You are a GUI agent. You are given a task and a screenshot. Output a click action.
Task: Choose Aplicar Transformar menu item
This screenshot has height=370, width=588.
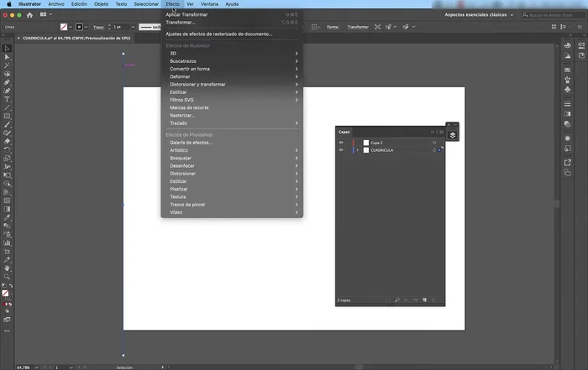232,14
